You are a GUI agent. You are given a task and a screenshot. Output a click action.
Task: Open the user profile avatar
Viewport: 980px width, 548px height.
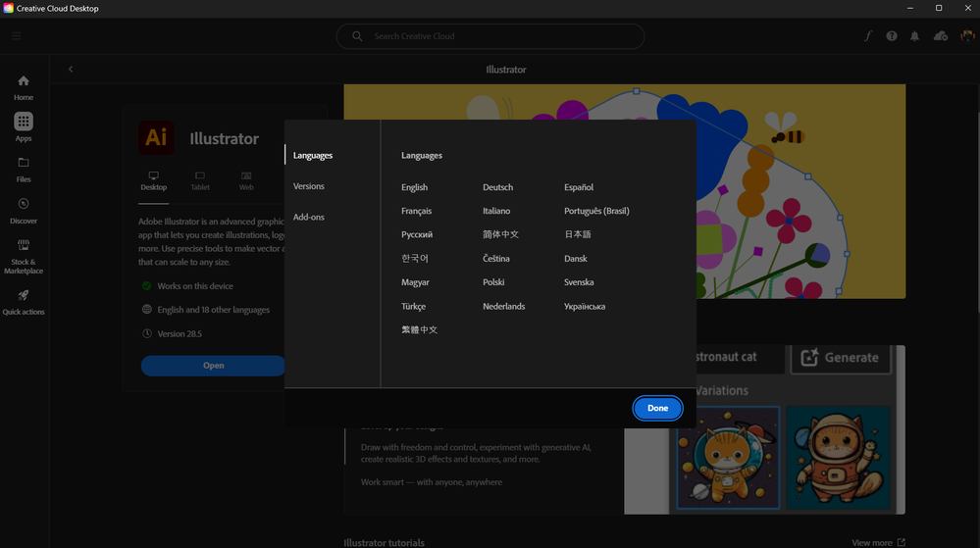967,36
